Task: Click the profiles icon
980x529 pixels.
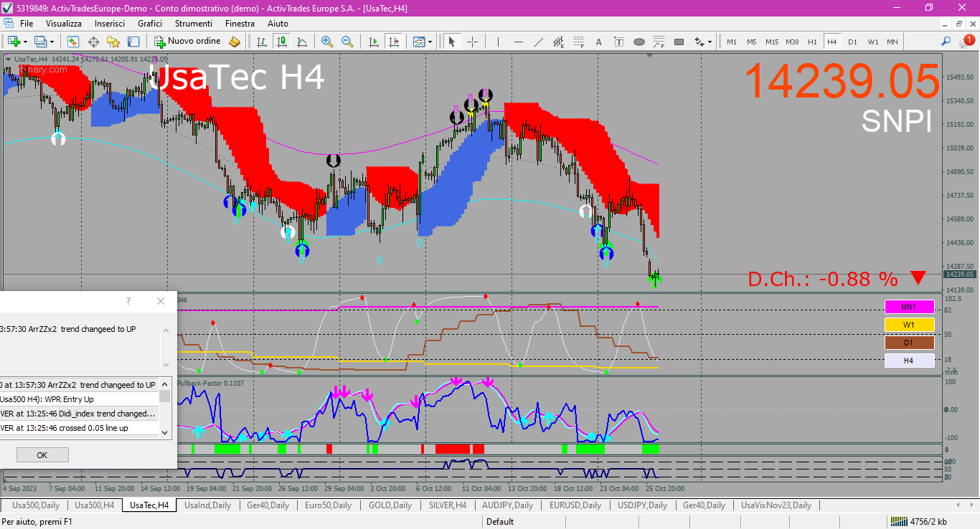Action: point(40,42)
